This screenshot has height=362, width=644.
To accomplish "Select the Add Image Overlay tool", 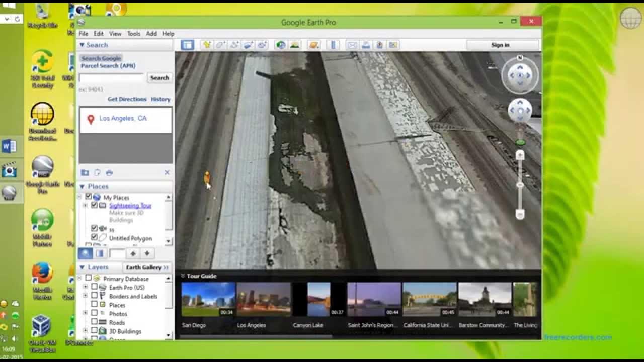I will point(248,45).
